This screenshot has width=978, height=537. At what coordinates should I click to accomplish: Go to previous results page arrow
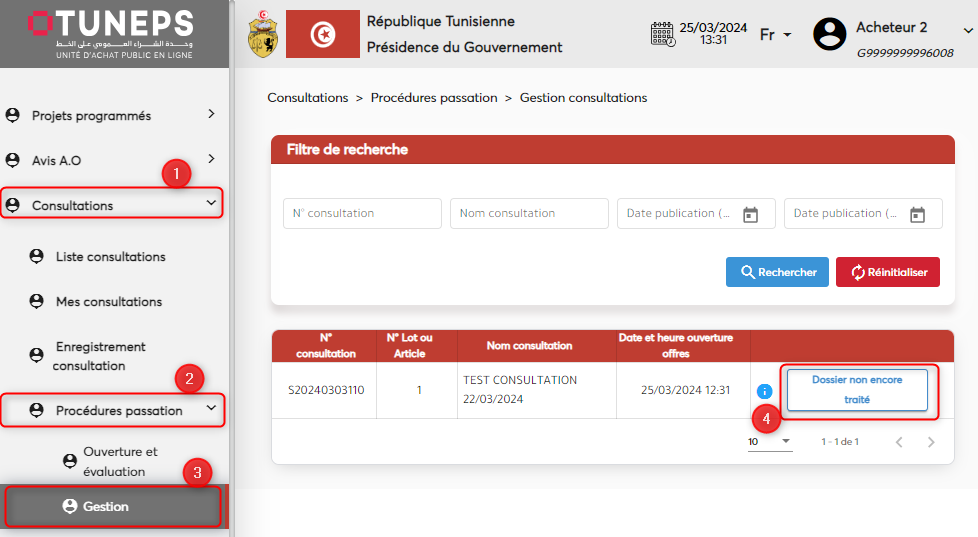(x=898, y=442)
